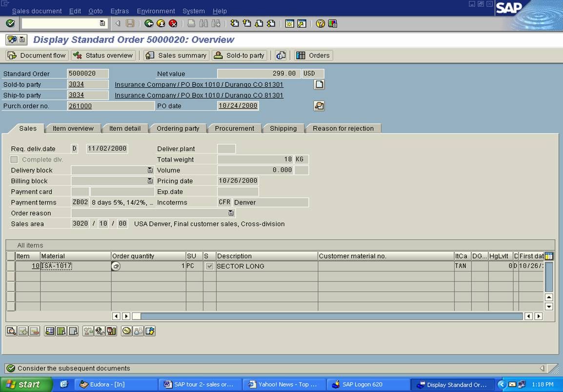
Task: Expand the Order reason dropdown
Action: (231, 213)
